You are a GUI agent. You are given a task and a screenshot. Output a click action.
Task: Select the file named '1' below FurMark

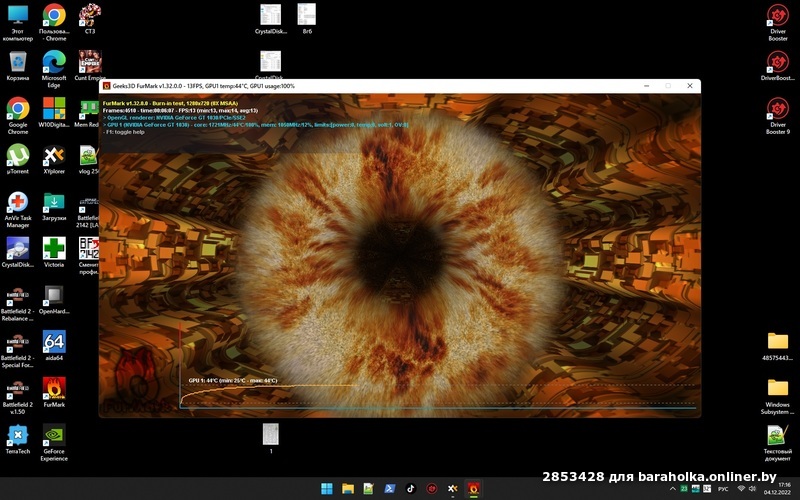pyautogui.click(x=271, y=438)
